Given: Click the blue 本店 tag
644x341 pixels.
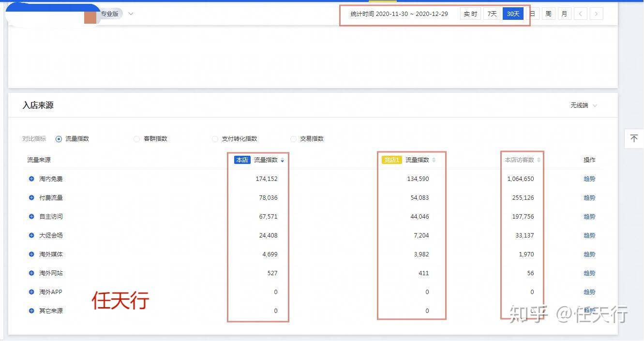Looking at the screenshot, I should click(242, 160).
